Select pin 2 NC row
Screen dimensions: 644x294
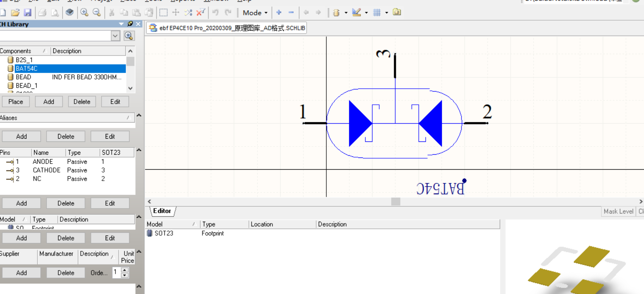click(67, 179)
